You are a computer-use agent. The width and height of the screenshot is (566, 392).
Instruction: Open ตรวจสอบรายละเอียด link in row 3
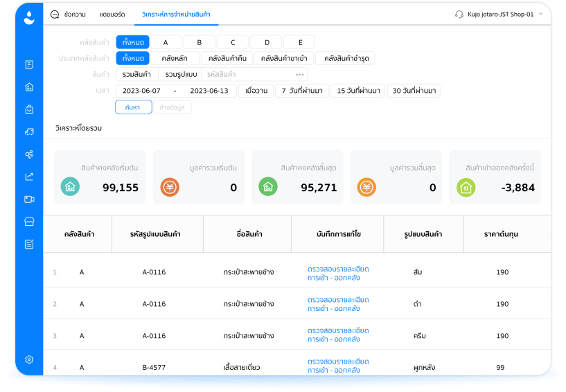click(x=338, y=335)
